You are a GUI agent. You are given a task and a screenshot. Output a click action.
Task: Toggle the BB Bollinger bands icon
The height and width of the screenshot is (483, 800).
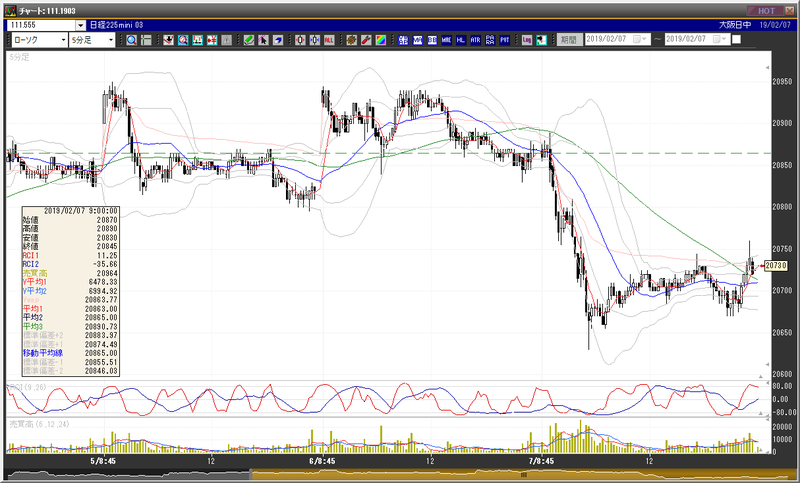coord(432,40)
